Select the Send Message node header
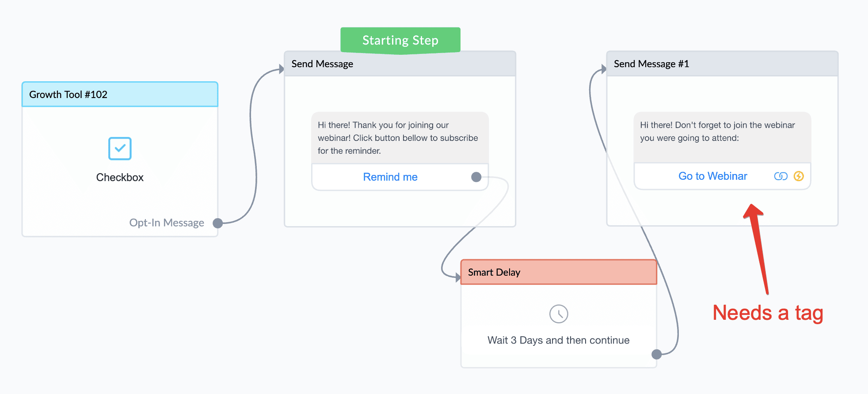Image resolution: width=868 pixels, height=394 pixels. point(400,64)
